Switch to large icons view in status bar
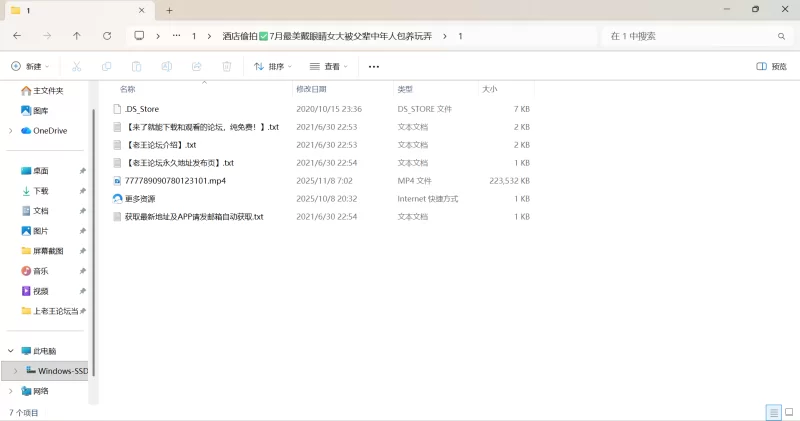 [789, 412]
